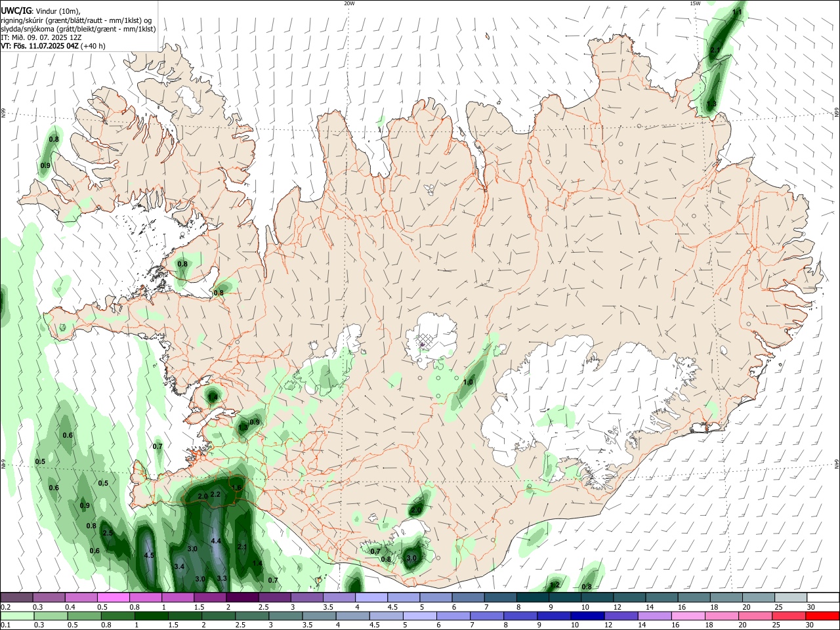840x630 pixels.
Task: Click the '0.4' label in the legend
Action: point(70,607)
